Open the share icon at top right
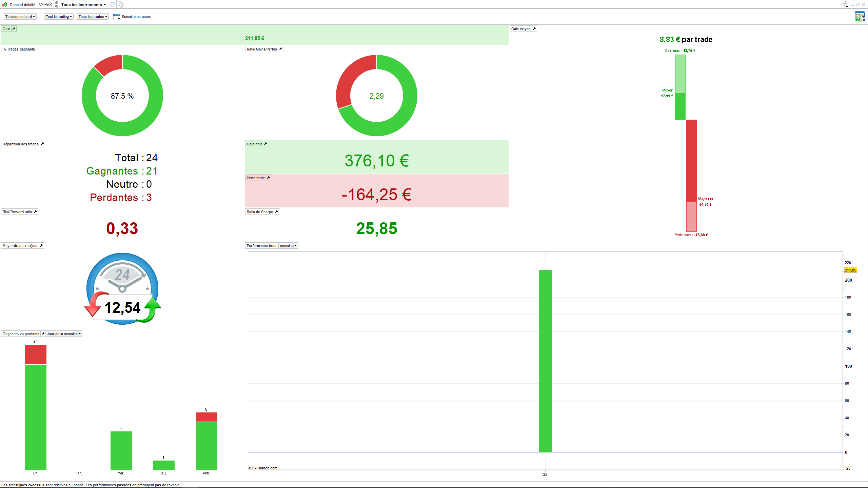This screenshot has width=868, height=488. click(844, 4)
